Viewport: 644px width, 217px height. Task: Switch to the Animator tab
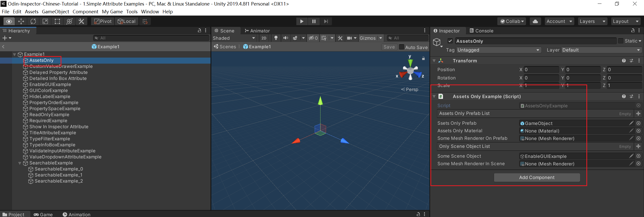[257, 31]
